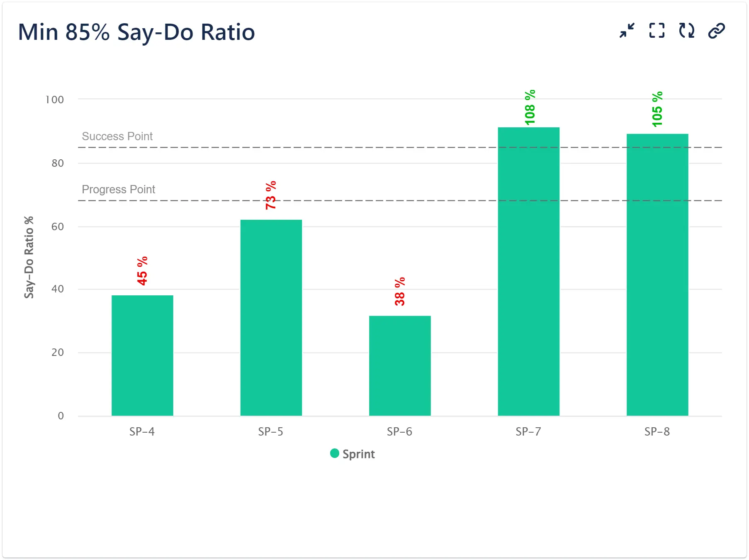The height and width of the screenshot is (560, 749).
Task: Click the red 38 % data label
Action: tap(400, 292)
